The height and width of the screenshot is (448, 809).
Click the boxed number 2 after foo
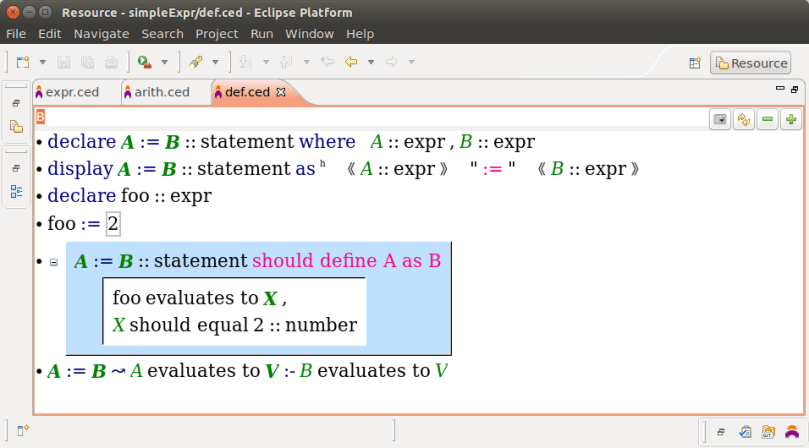113,224
